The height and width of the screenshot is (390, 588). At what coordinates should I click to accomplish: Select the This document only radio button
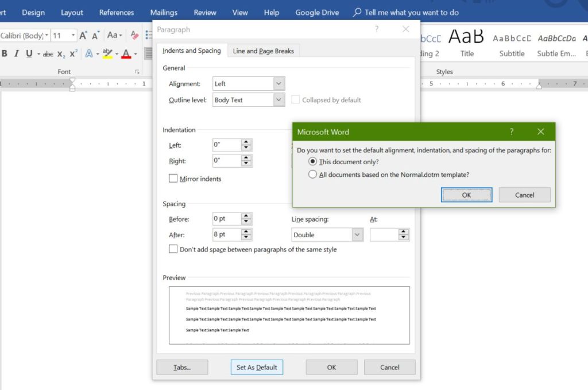[x=312, y=161]
